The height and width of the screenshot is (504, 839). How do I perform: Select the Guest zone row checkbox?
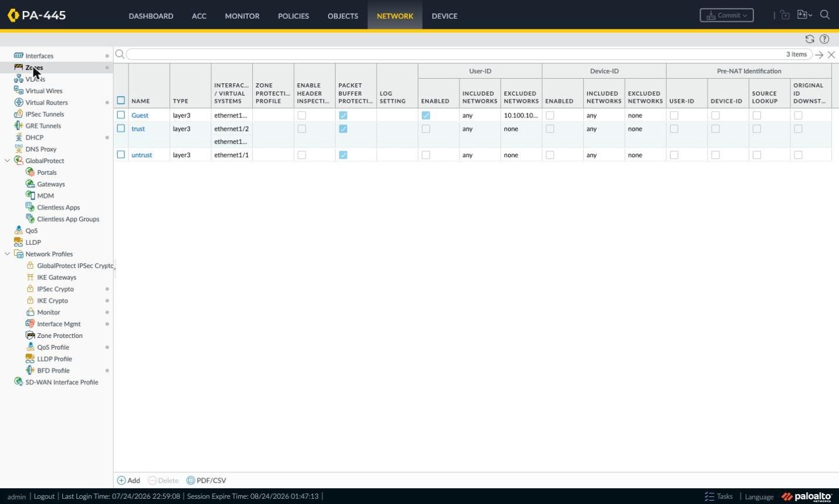[121, 115]
